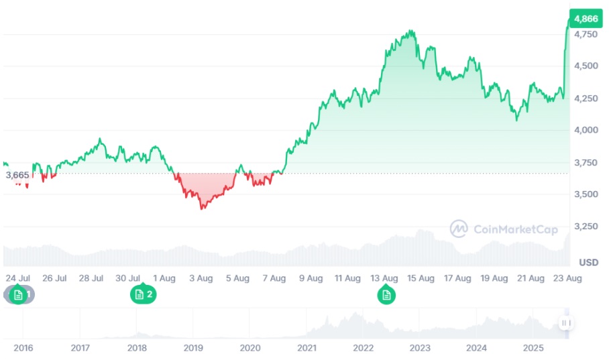Select 2021 on the history navigator
The height and width of the screenshot is (364, 609).
307,348
